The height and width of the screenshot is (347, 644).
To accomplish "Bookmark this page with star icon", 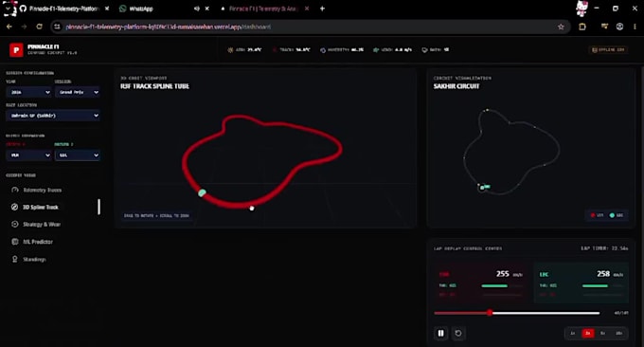I will click(561, 27).
